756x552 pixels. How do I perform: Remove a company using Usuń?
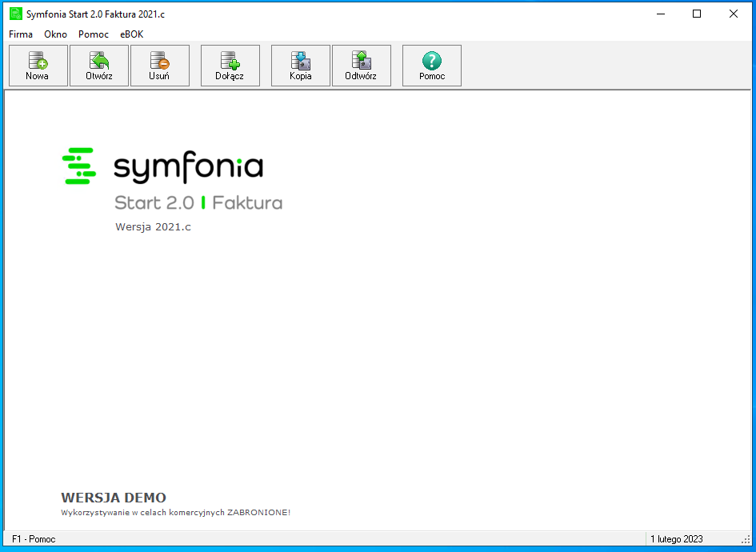pos(159,66)
